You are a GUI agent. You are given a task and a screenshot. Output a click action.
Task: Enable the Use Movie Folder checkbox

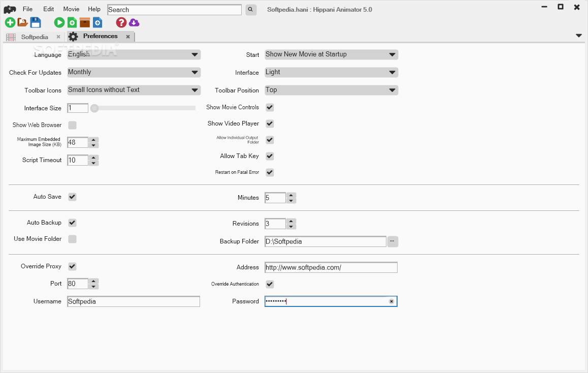pos(73,239)
